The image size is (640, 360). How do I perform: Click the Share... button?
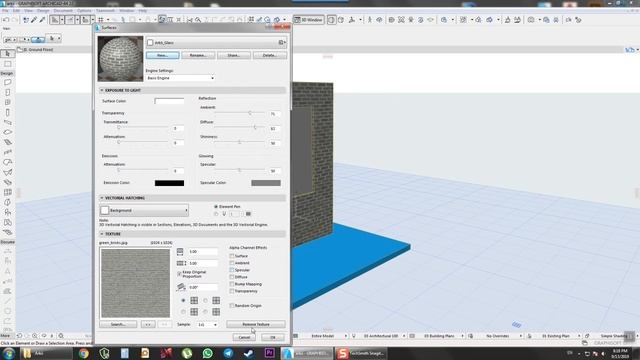[234, 55]
